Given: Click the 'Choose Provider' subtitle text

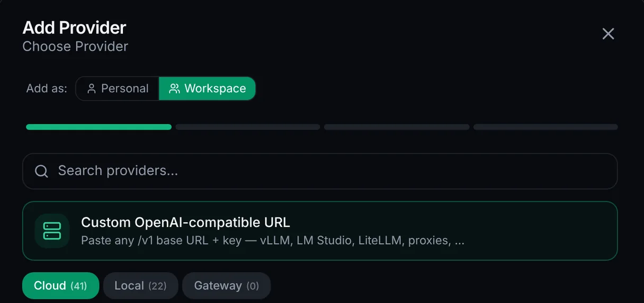Looking at the screenshot, I should 75,47.
